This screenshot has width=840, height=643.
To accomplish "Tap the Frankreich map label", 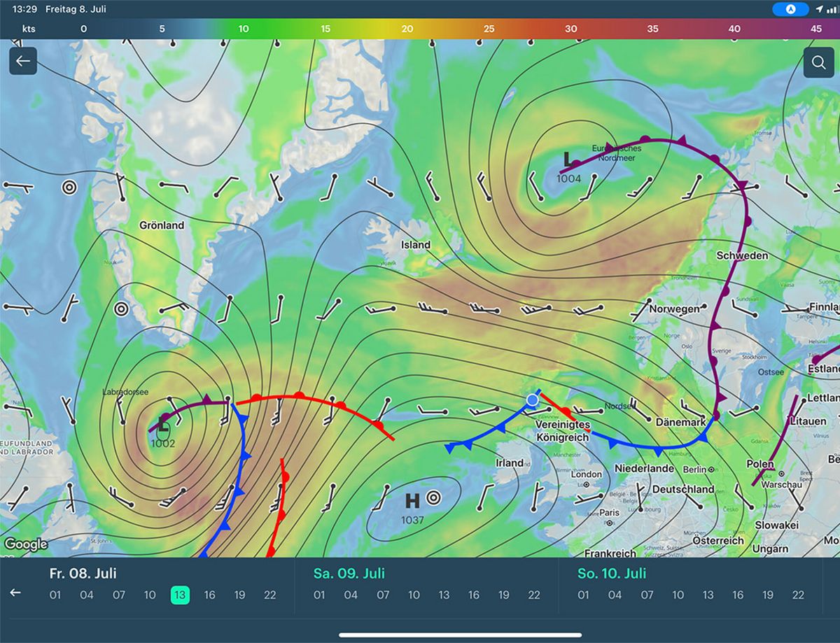I will pos(610,553).
